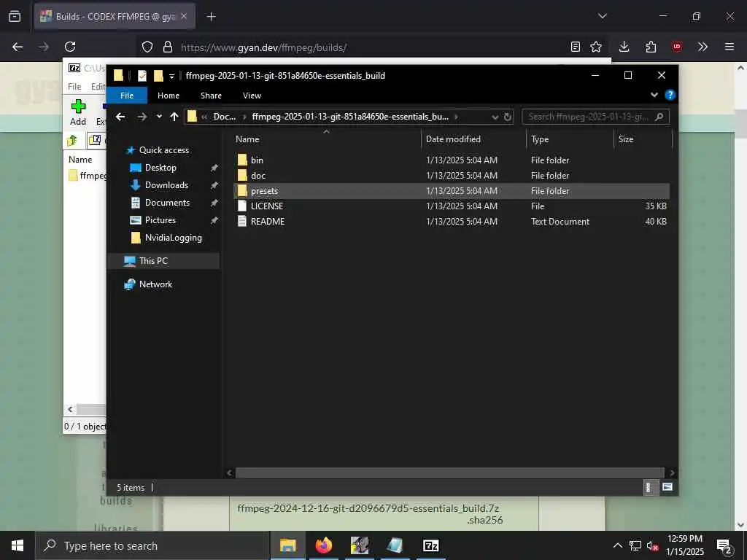Open the View ribbon tab

(252, 96)
